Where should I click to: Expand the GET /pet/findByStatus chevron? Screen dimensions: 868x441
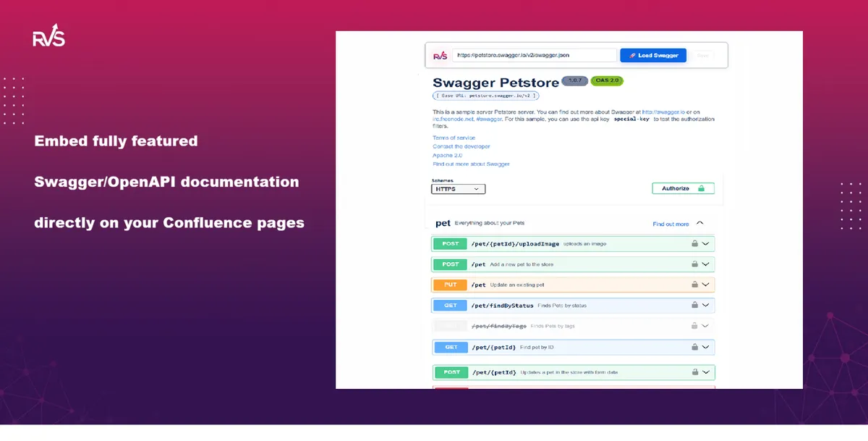(x=706, y=306)
